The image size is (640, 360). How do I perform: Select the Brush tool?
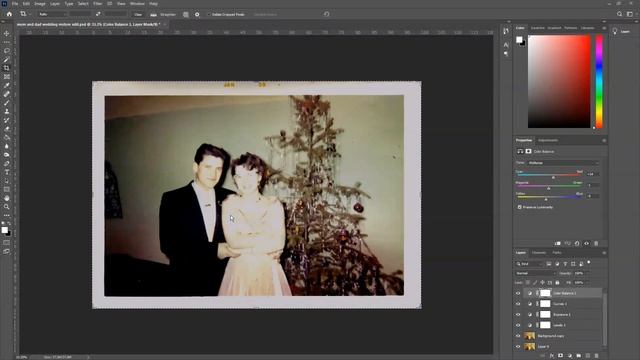(7, 102)
